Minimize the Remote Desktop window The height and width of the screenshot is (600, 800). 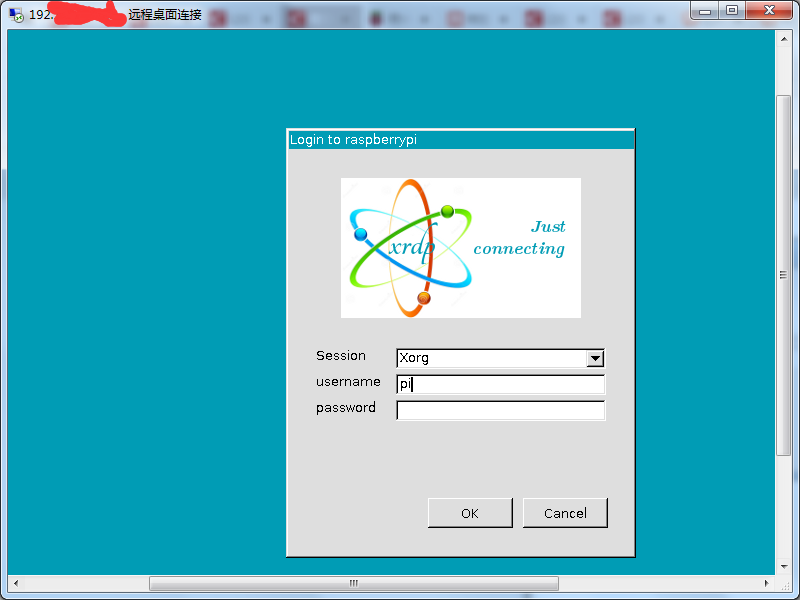pyautogui.click(x=705, y=10)
